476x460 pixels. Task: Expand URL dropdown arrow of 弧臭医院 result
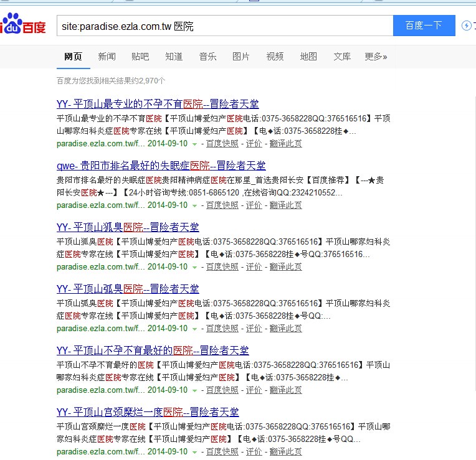(194, 329)
